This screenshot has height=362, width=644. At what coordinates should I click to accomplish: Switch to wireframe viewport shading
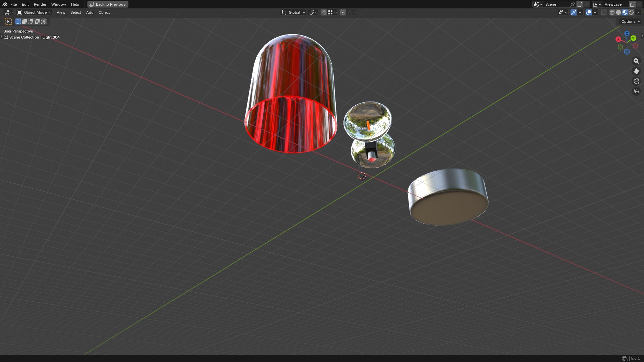click(x=612, y=12)
